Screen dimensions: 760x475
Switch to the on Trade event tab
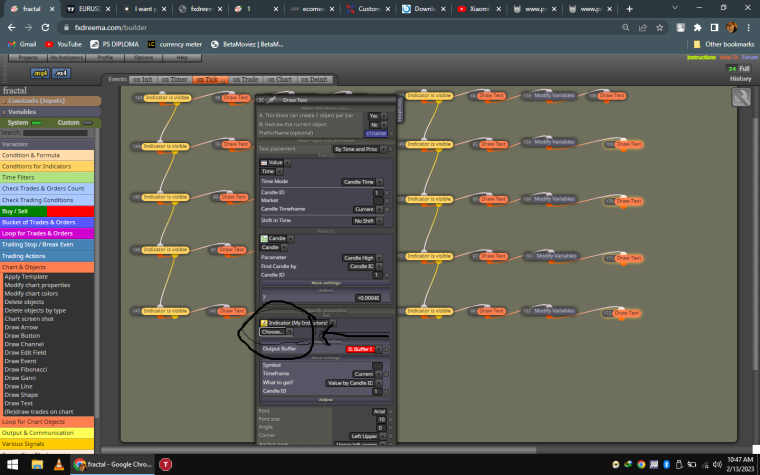245,79
